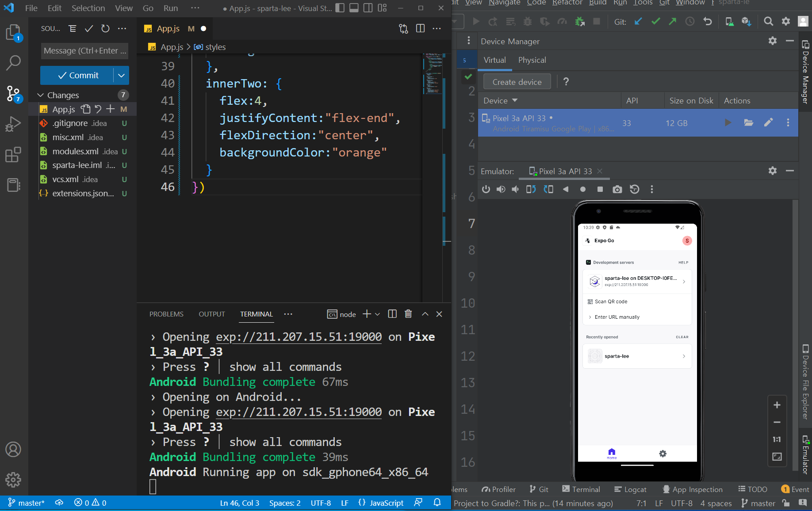Image resolution: width=812 pixels, height=511 pixels.
Task: Click the Commit button
Action: [x=77, y=76]
